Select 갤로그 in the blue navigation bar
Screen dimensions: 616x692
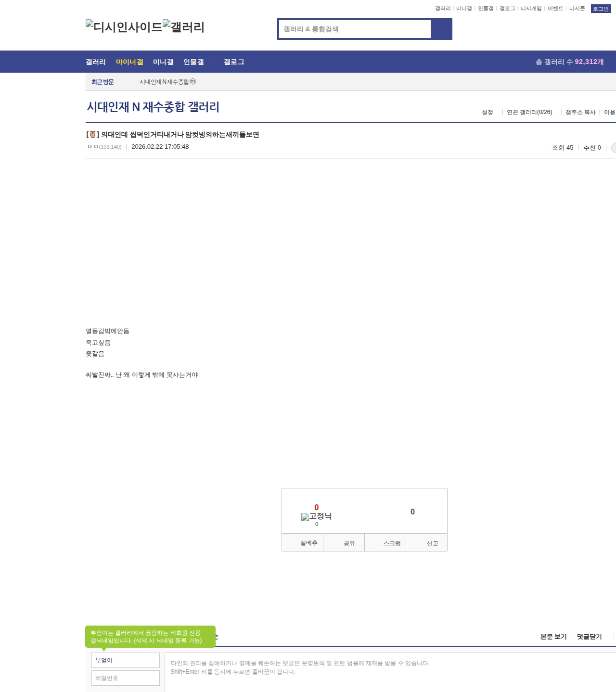click(x=234, y=62)
